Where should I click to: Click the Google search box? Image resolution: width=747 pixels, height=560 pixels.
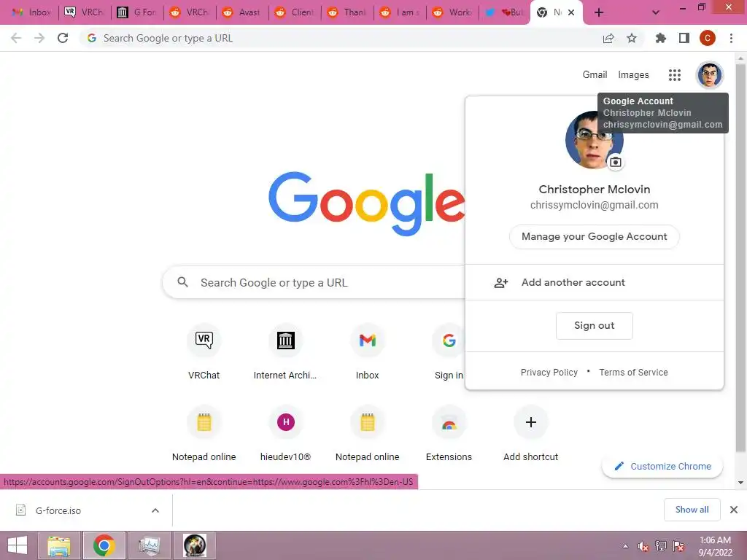[314, 282]
